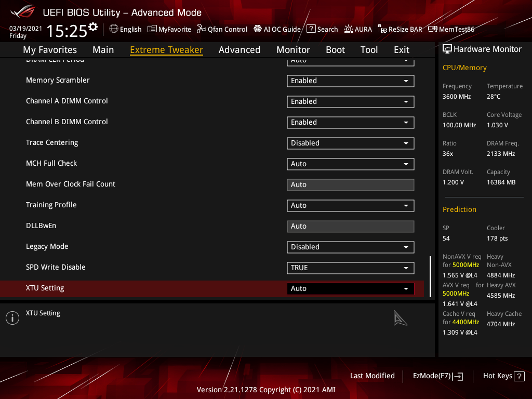This screenshot has width=532, height=399.
Task: Click the EzMode exit arrow icon
Action: coord(457,376)
